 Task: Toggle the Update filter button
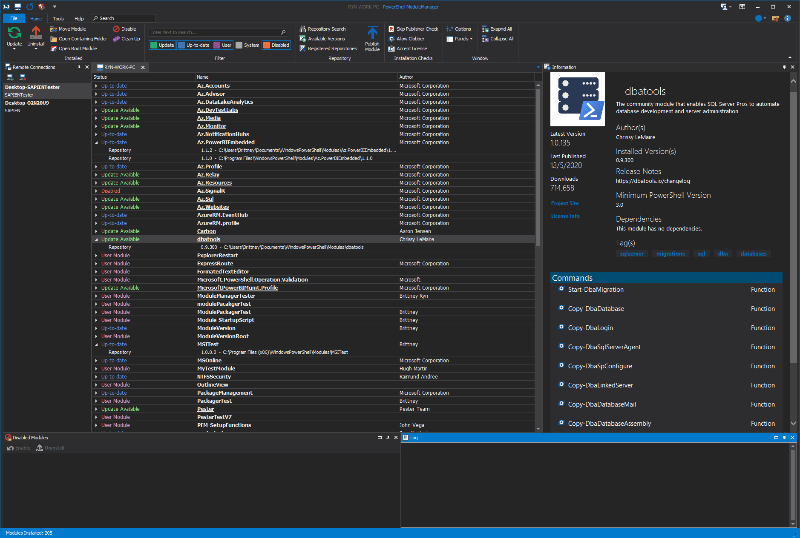(163, 44)
